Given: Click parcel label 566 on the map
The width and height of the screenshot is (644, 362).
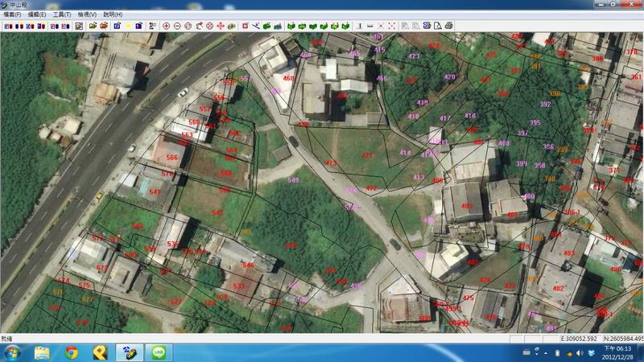Looking at the screenshot, I should pyautogui.click(x=172, y=158).
